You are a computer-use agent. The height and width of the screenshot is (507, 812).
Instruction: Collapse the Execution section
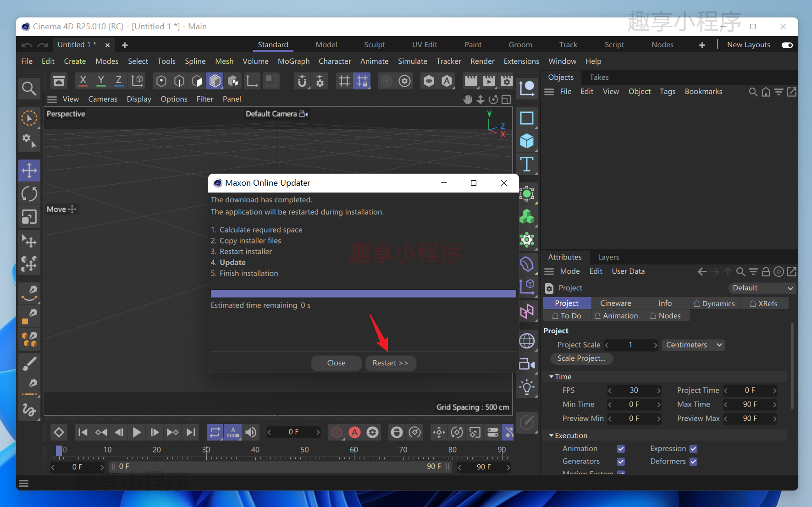551,435
